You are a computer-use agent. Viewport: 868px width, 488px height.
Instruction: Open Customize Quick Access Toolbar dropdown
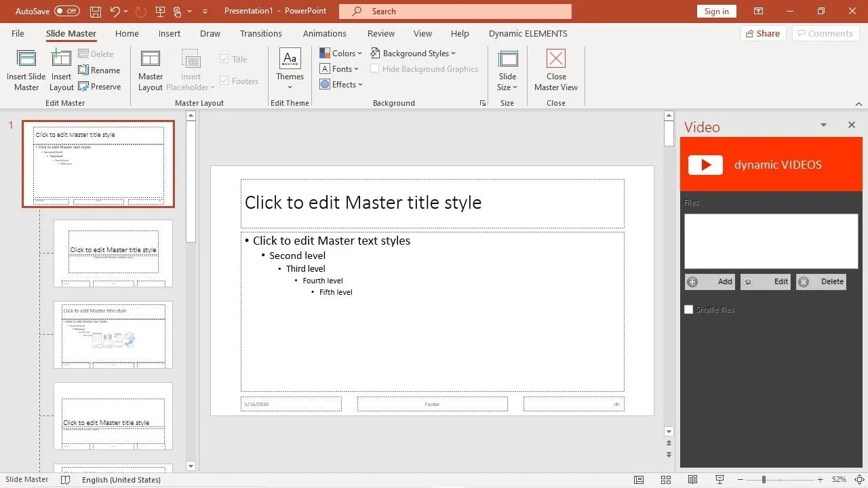(x=205, y=12)
